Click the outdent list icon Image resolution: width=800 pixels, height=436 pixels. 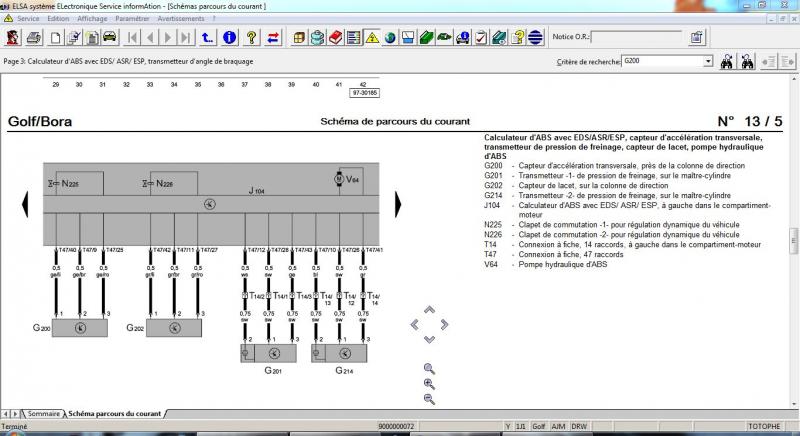pos(768,62)
